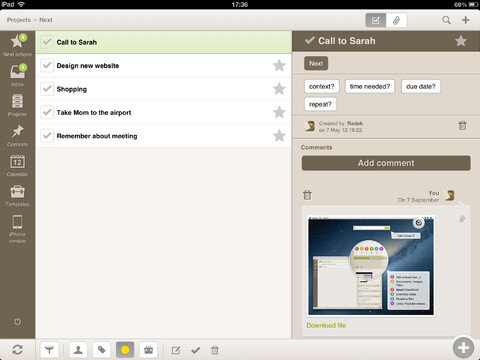Star Take Mom to the airport
This screenshot has width=480, height=360.
coord(279,112)
